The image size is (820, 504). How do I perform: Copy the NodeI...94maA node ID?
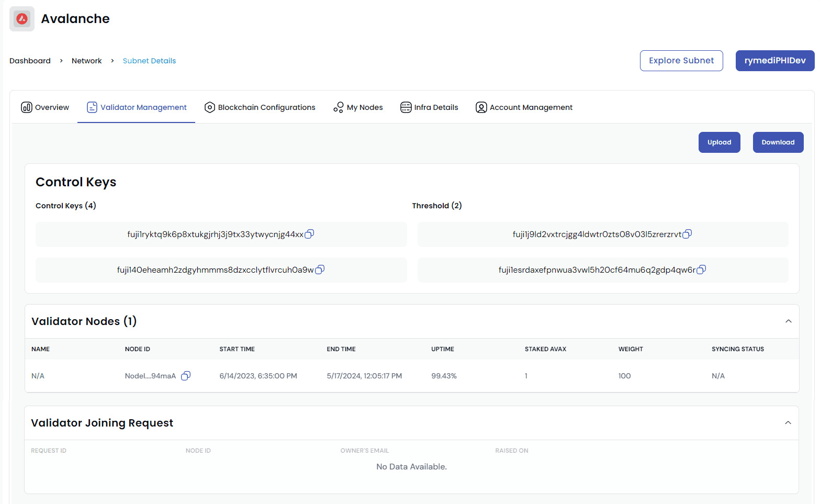click(x=186, y=376)
